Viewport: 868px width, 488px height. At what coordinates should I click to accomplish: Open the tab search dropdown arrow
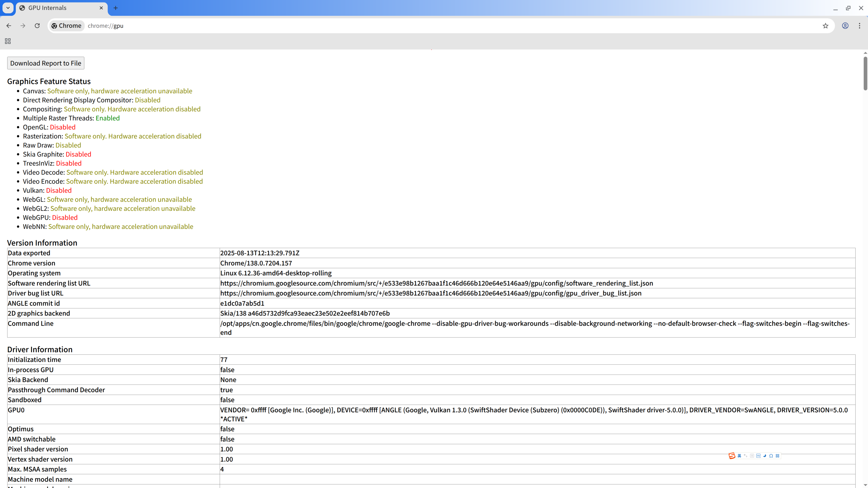(8, 8)
